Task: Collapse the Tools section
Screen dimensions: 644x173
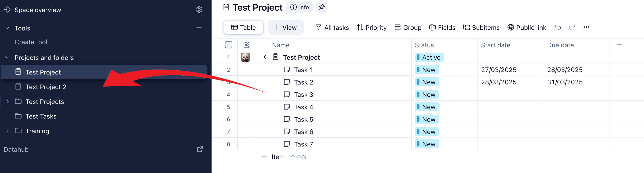Action: [x=7, y=28]
